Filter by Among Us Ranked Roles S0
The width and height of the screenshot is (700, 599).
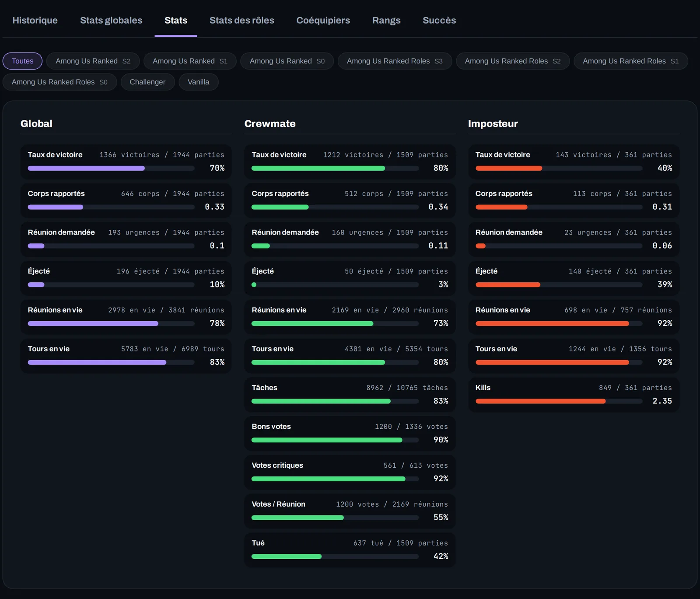click(x=59, y=82)
